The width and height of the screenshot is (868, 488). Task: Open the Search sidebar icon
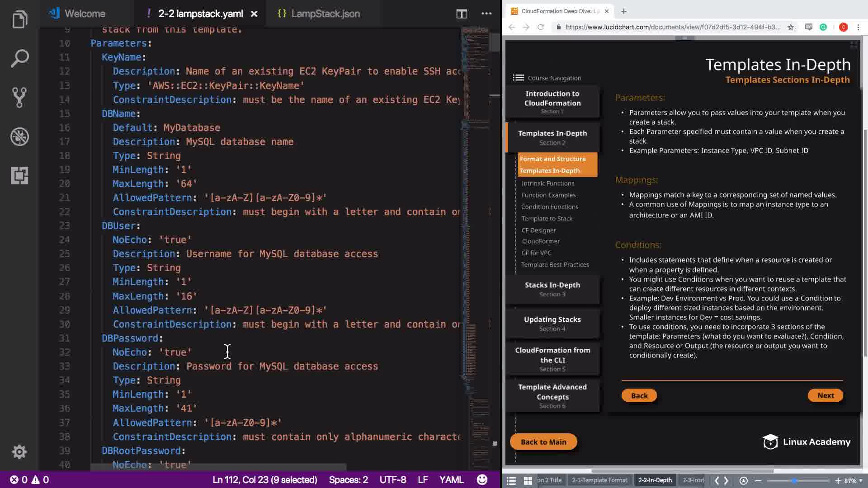[x=19, y=59]
